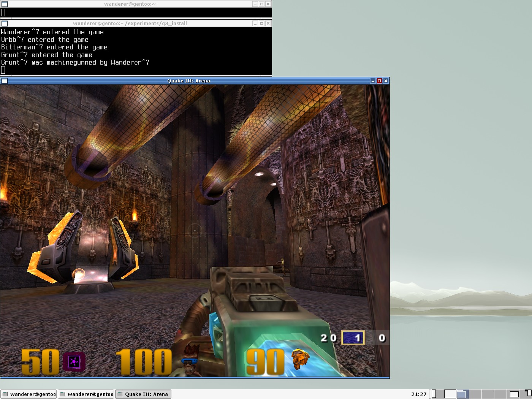Click the second-place score 0 in HUD
The height and width of the screenshot is (399, 532).
382,338
